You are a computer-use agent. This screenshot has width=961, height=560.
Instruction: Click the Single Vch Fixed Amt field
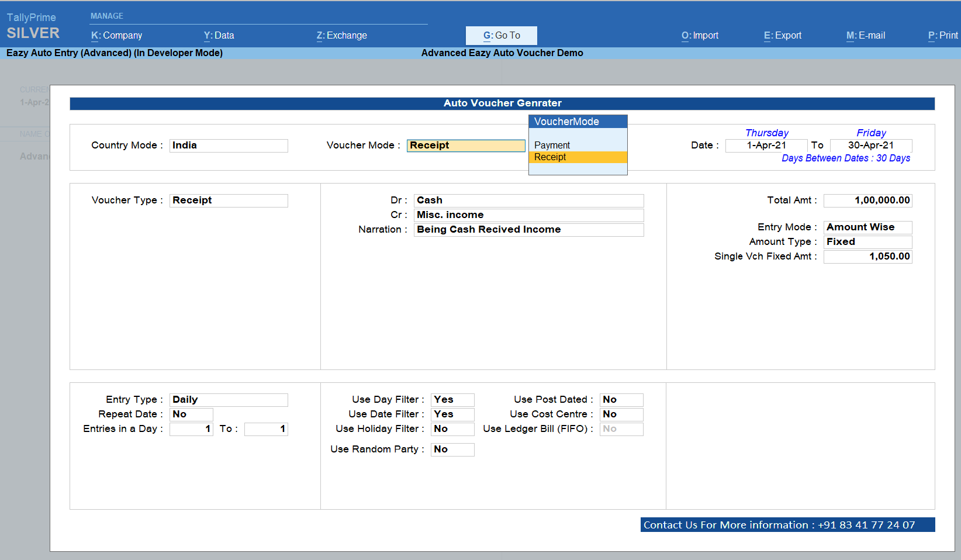click(868, 257)
